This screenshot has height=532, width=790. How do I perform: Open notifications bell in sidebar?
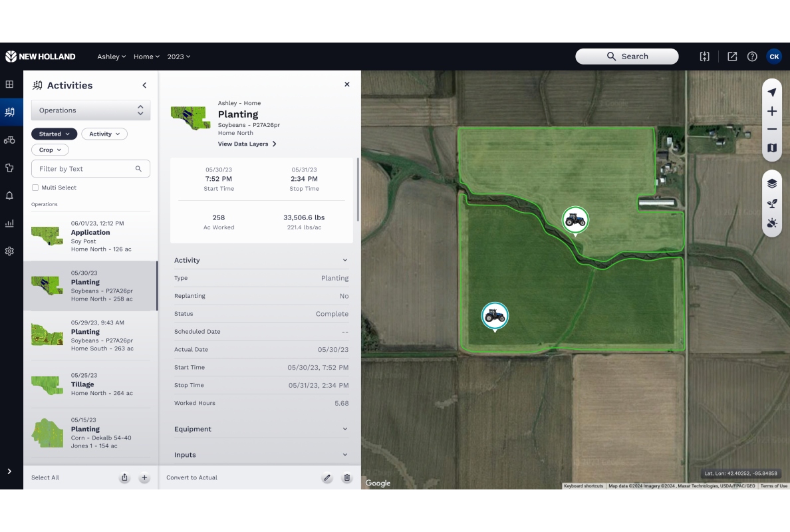point(9,196)
